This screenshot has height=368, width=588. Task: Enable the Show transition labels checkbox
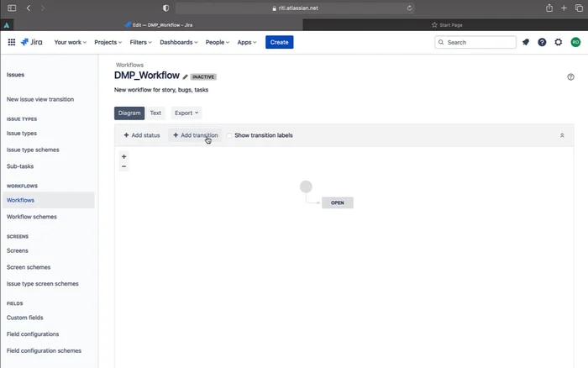tap(229, 135)
